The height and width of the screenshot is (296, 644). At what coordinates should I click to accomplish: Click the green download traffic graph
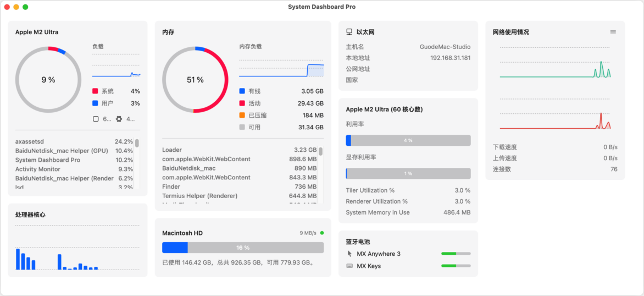[556, 63]
